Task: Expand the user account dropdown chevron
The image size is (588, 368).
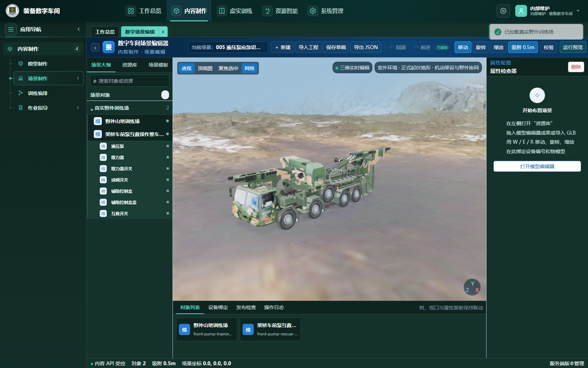Action: coord(578,11)
